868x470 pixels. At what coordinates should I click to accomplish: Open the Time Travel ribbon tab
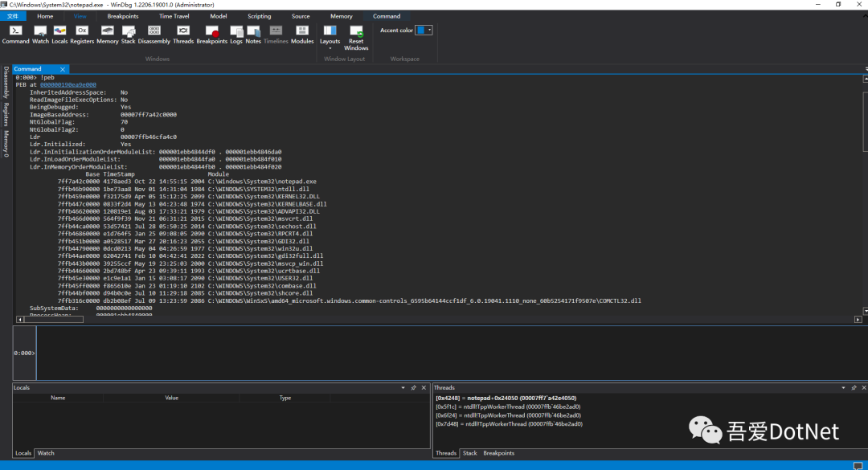[x=174, y=16]
